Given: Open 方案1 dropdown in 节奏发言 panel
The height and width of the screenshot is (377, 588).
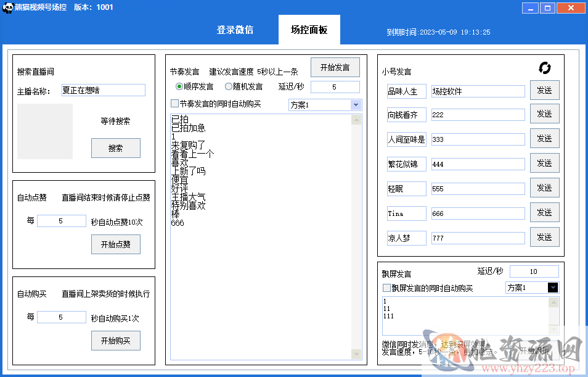Looking at the screenshot, I should [x=356, y=105].
